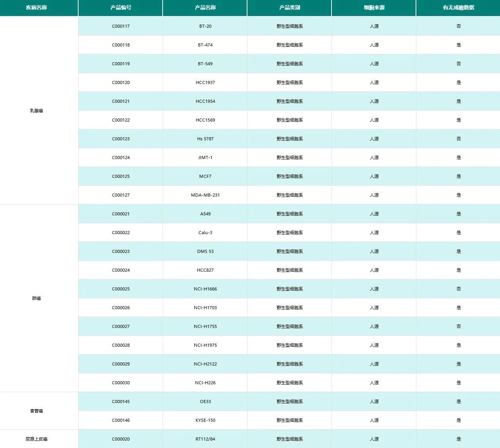This screenshot has height=448, width=500.
Task: Open the BT-474 product name
Action: 205,45
